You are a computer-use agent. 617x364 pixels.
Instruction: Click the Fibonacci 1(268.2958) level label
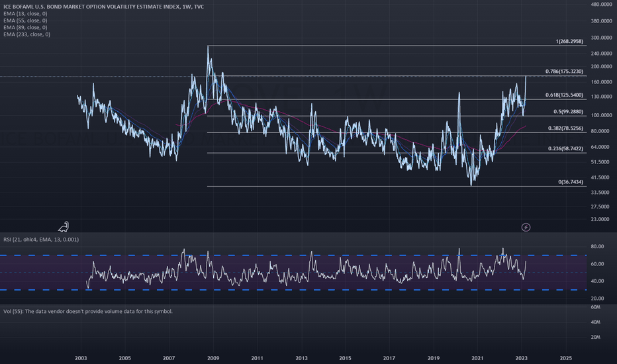569,41
